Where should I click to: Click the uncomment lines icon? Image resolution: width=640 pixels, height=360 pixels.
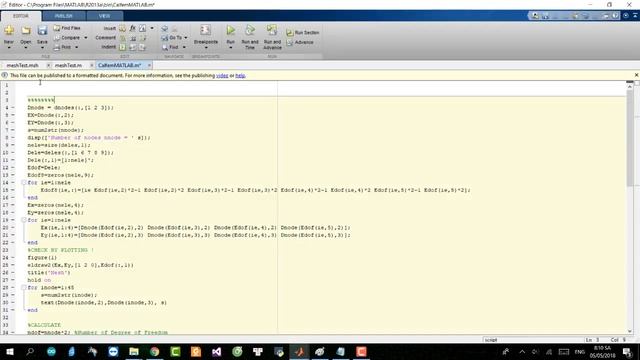tap(133, 38)
